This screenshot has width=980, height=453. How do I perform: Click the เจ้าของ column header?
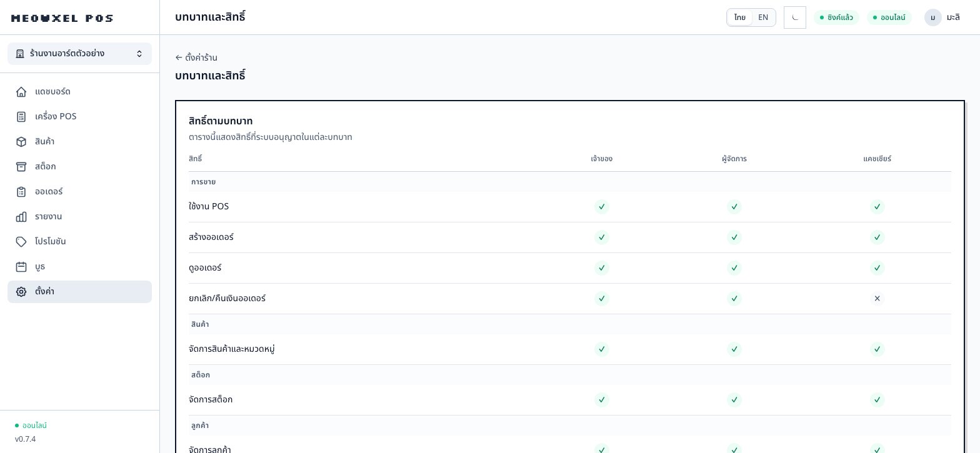pyautogui.click(x=601, y=159)
